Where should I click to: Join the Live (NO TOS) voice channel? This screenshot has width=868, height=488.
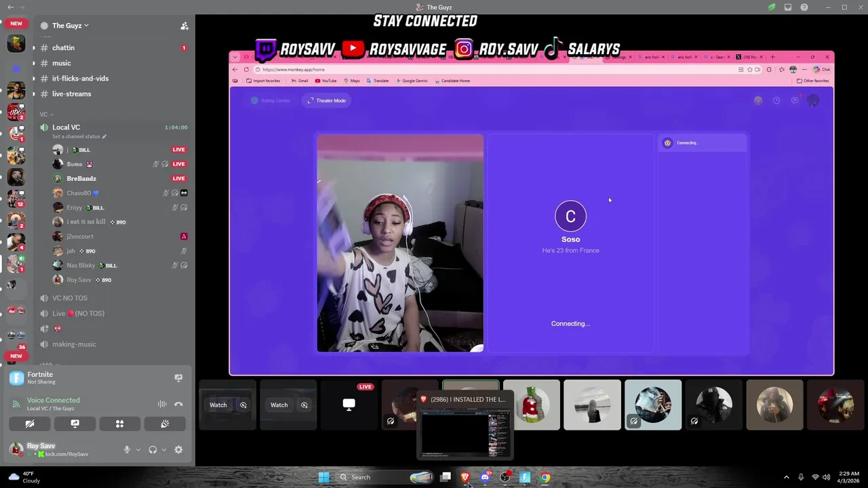112,313
